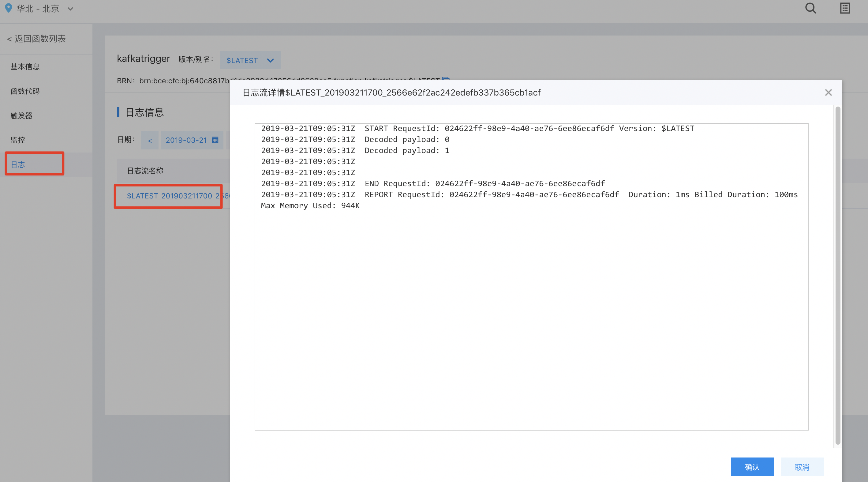Screen dimensions: 868x482
Task: Click the Max Memory Used: 944K line
Action: tap(310, 205)
